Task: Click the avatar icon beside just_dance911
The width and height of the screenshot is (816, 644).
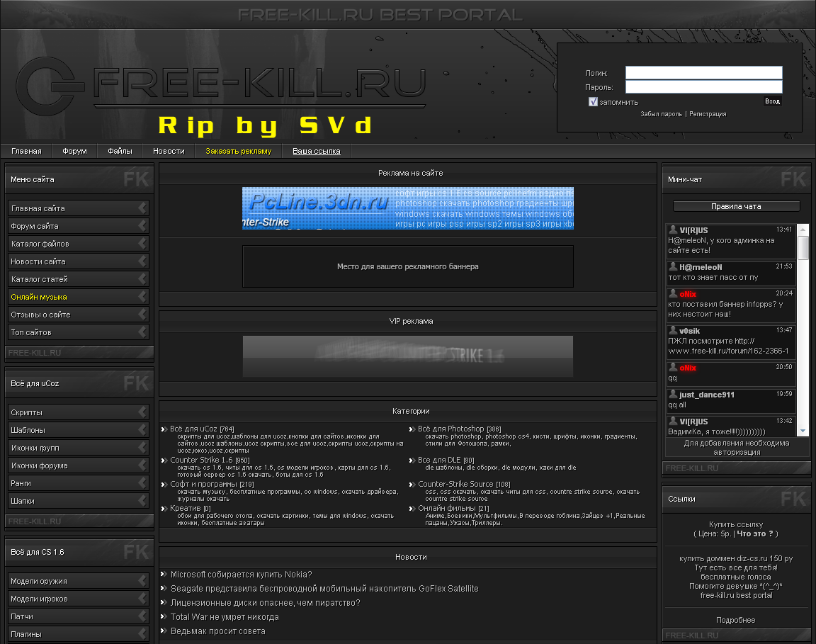Action: click(673, 394)
